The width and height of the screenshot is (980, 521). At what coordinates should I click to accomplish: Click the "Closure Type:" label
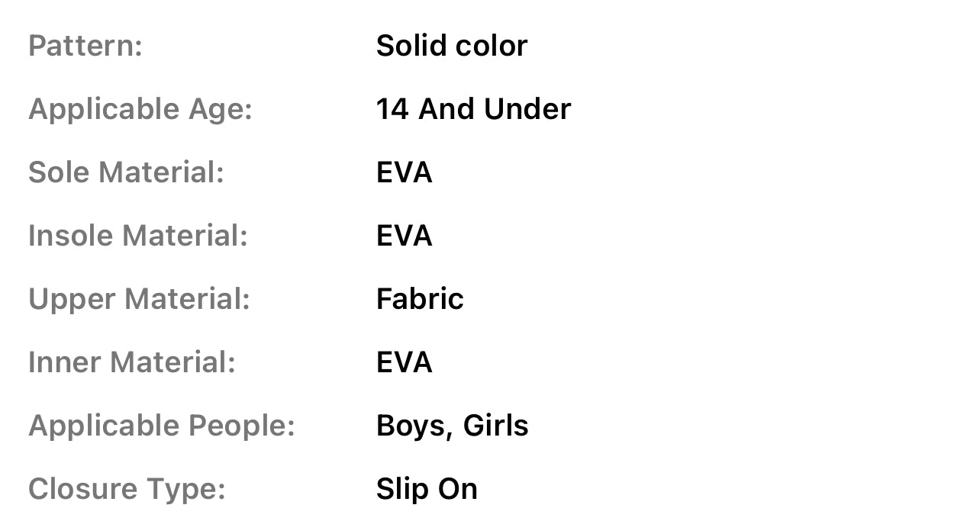pyautogui.click(x=127, y=489)
